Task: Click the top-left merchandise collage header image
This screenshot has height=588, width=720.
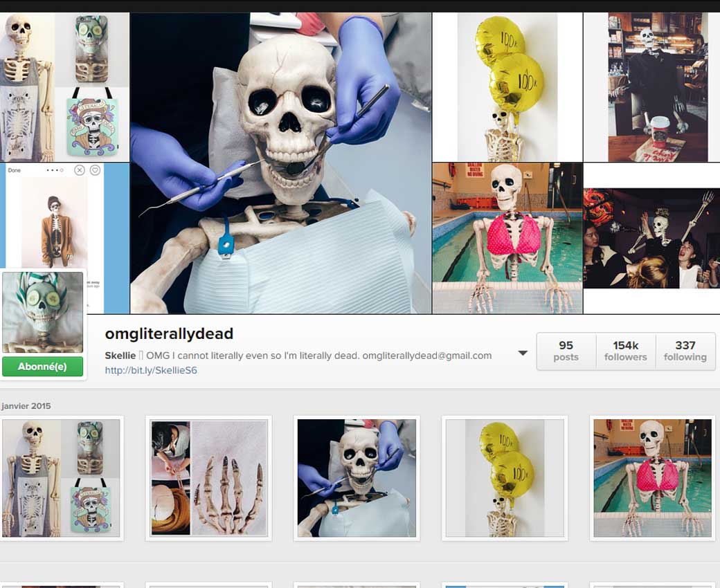Action: pyautogui.click(x=64, y=87)
